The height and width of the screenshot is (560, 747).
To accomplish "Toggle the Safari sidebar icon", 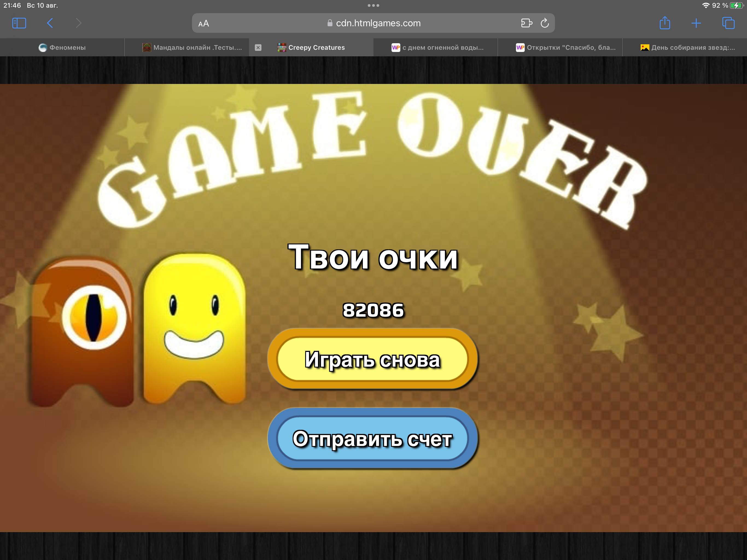I will point(19,23).
